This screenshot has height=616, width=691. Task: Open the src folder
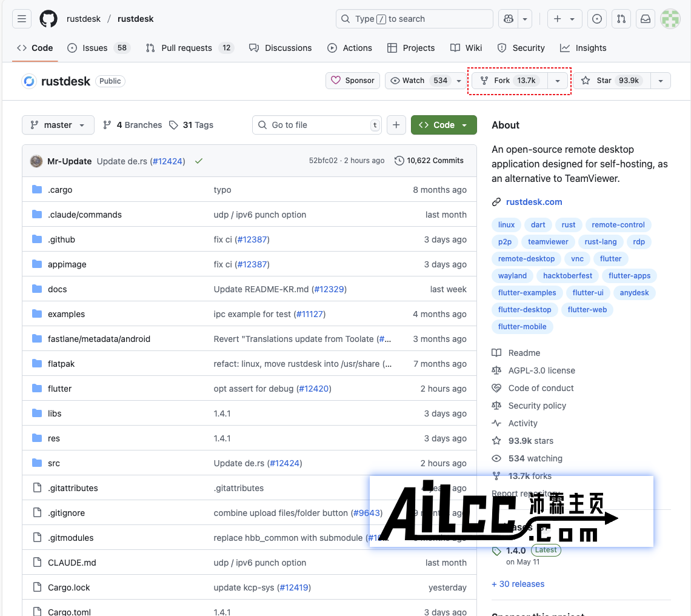pyautogui.click(x=54, y=463)
